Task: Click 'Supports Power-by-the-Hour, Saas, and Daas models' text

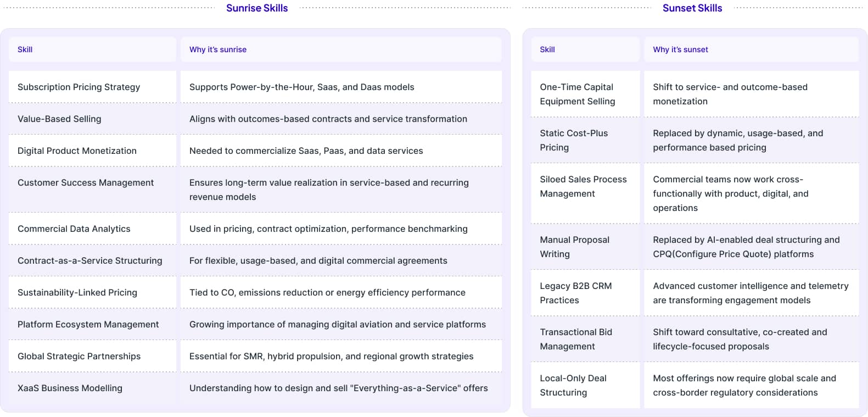Action: pyautogui.click(x=301, y=87)
